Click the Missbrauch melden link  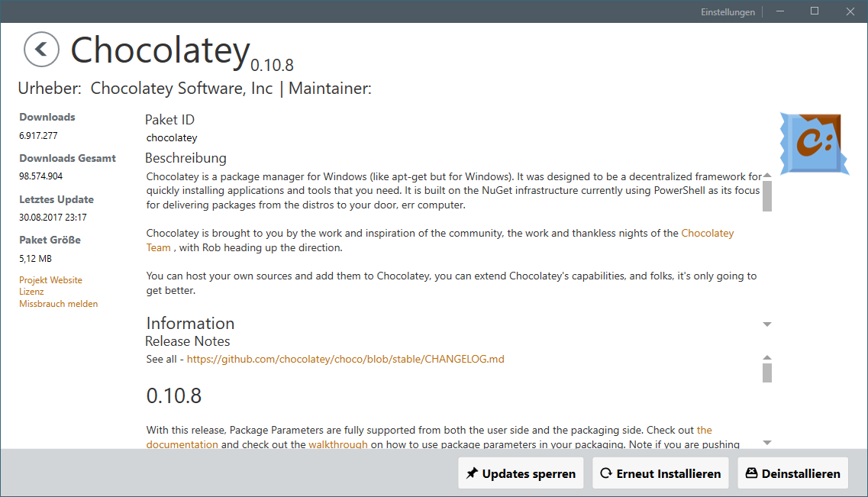(58, 304)
